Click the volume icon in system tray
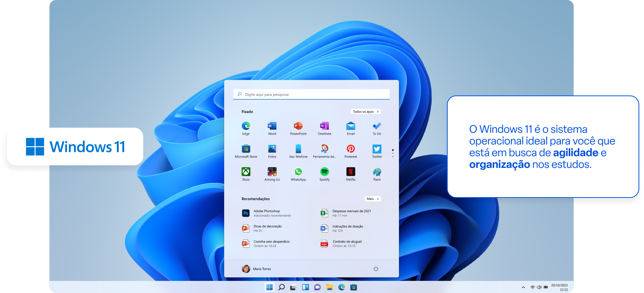 539,288
